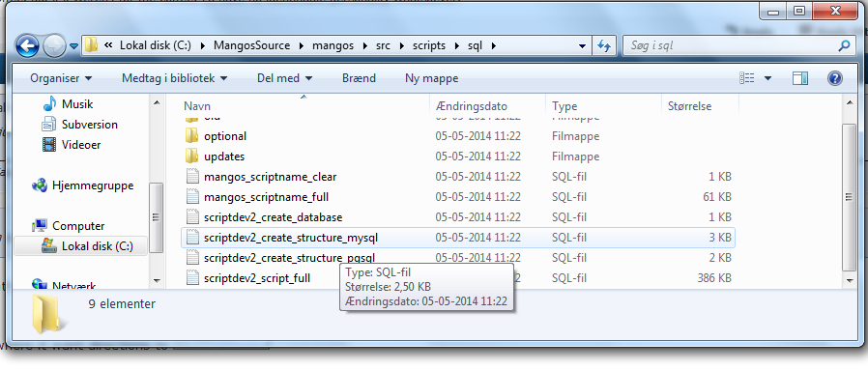Create a folder with 'Ny mappe'
This screenshot has height=370, width=868.
pyautogui.click(x=432, y=78)
